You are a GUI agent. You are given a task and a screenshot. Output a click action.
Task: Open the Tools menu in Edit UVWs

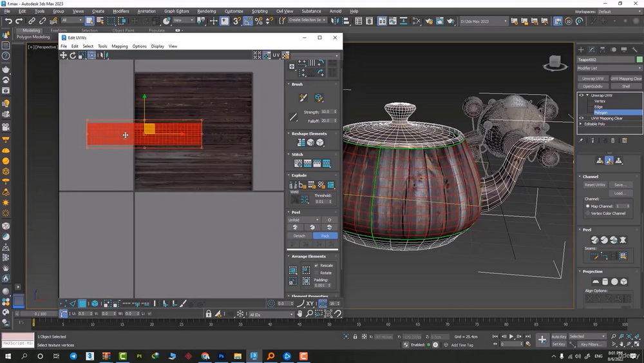[102, 46]
